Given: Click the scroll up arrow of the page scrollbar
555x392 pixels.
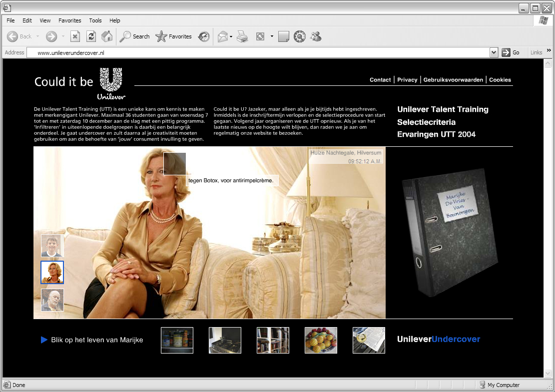Looking at the screenshot, I should [548, 64].
